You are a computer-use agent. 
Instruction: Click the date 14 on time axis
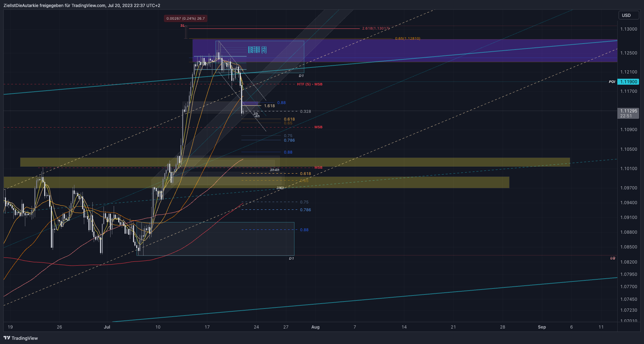pos(404,327)
